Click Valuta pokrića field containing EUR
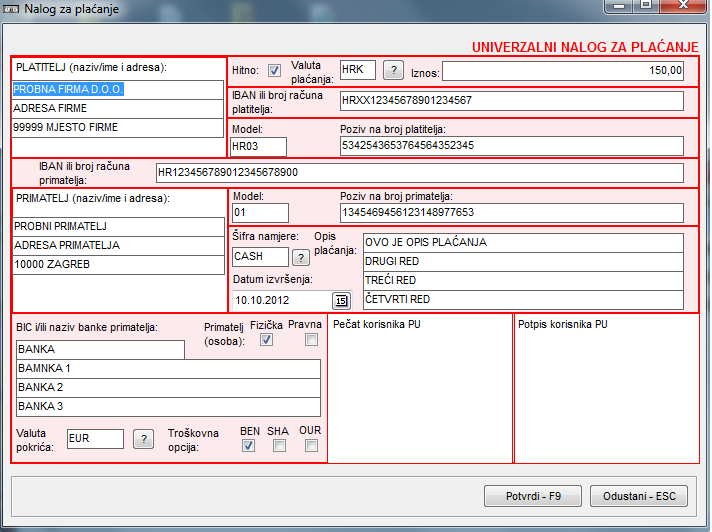712x532 pixels. point(95,439)
